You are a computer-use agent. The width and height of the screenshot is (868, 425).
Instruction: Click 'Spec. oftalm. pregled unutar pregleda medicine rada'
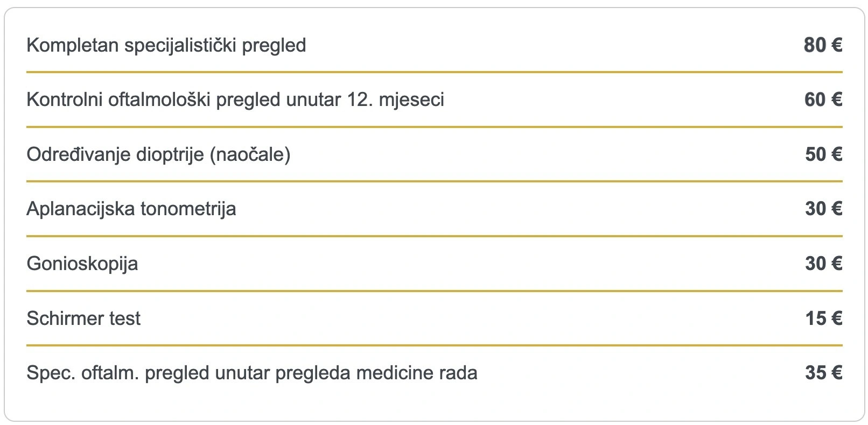[x=251, y=373]
